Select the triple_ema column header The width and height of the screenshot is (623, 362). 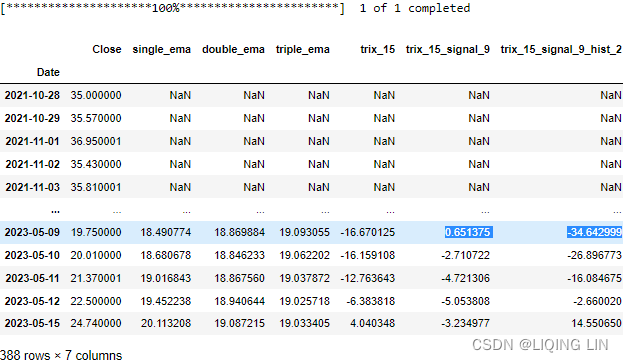(302, 50)
